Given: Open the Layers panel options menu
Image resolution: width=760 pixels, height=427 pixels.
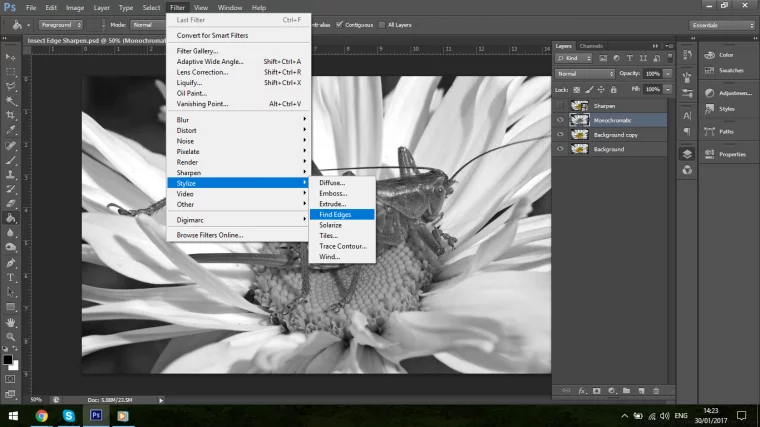Looking at the screenshot, I should (670, 46).
